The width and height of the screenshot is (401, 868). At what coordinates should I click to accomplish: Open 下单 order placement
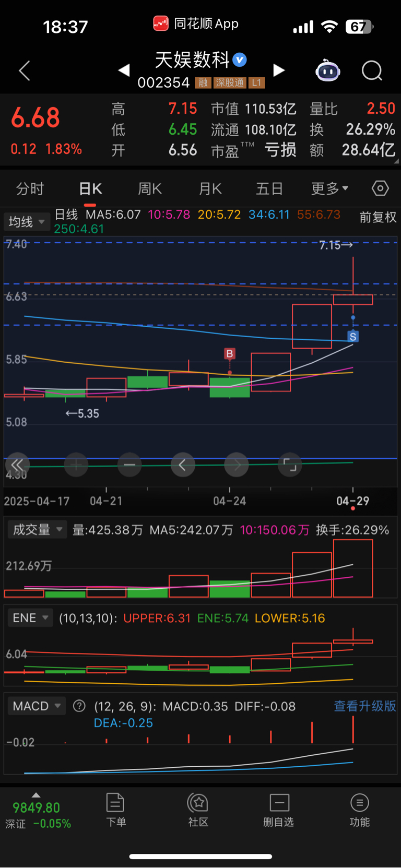click(115, 810)
